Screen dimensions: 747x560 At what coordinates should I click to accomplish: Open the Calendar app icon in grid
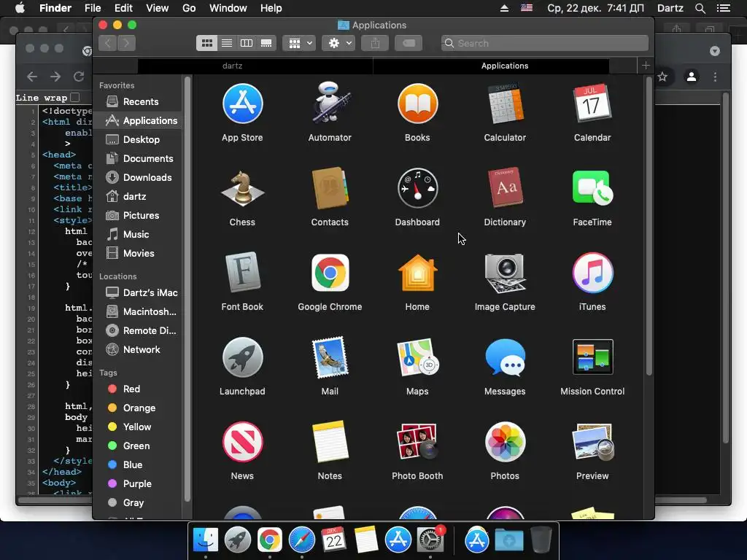(592, 104)
